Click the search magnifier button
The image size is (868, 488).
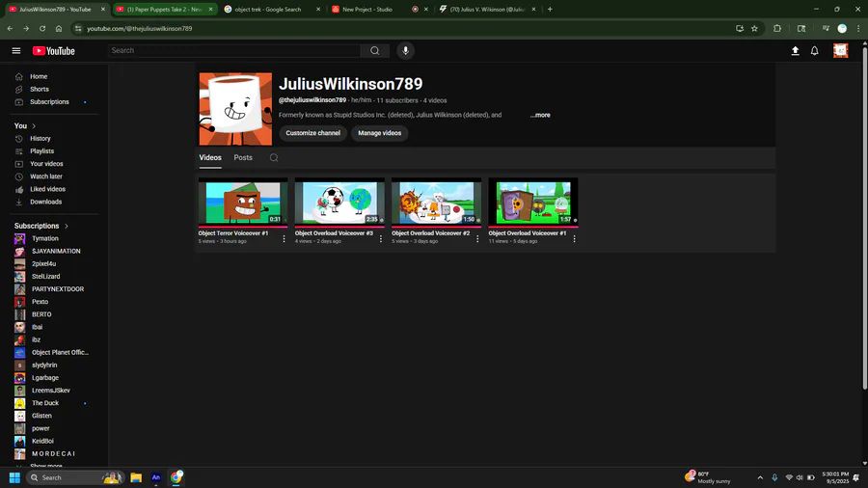[x=375, y=51]
